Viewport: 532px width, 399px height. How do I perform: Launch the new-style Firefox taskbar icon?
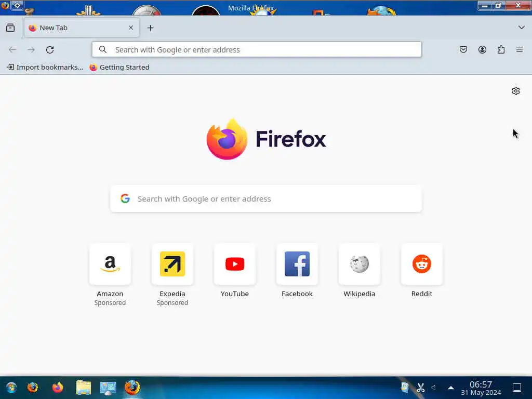point(58,388)
